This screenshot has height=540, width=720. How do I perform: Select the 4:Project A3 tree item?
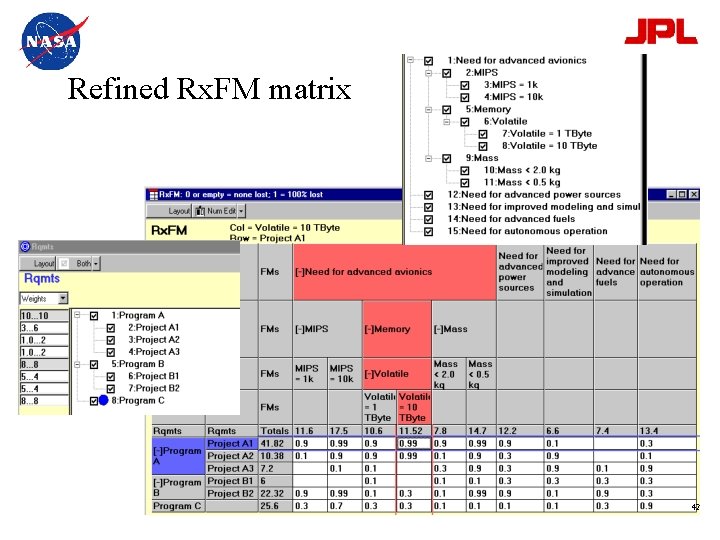click(x=154, y=352)
